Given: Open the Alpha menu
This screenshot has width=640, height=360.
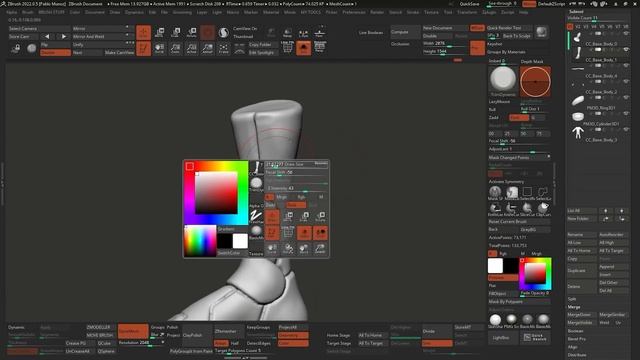Looking at the screenshot, I should [x=12, y=12].
